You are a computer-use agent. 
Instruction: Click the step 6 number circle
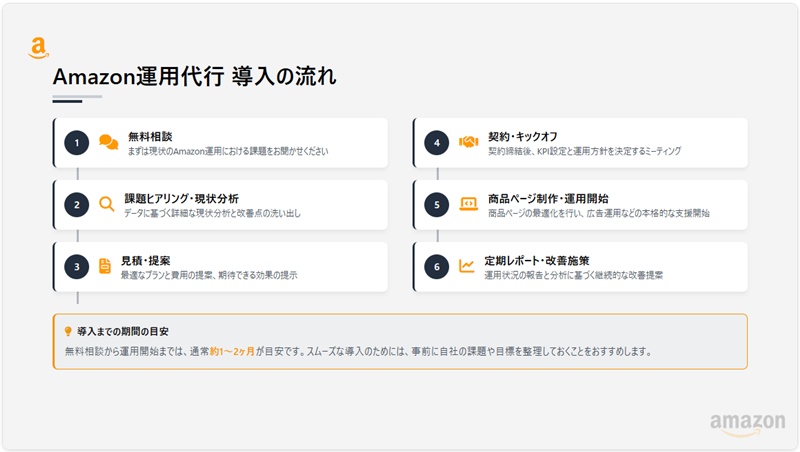click(x=437, y=267)
